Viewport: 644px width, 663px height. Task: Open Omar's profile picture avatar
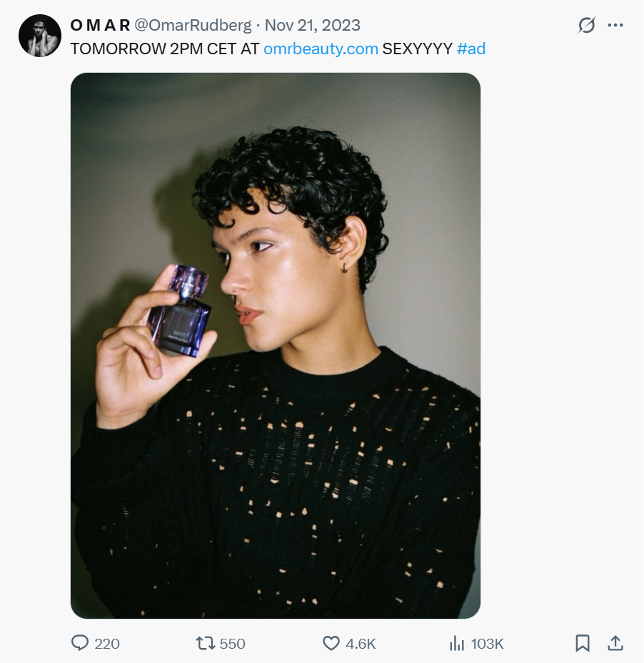pos(40,36)
